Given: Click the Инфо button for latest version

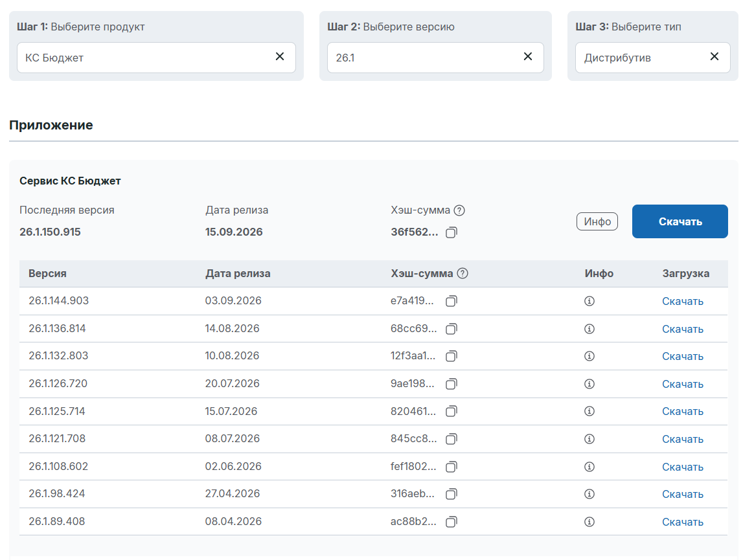Looking at the screenshot, I should 597,221.
